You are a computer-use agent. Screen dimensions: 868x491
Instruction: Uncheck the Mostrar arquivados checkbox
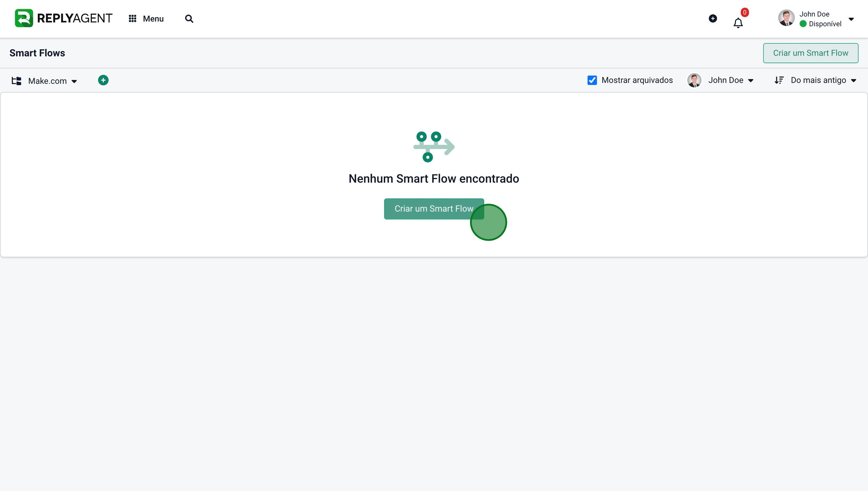click(x=592, y=80)
